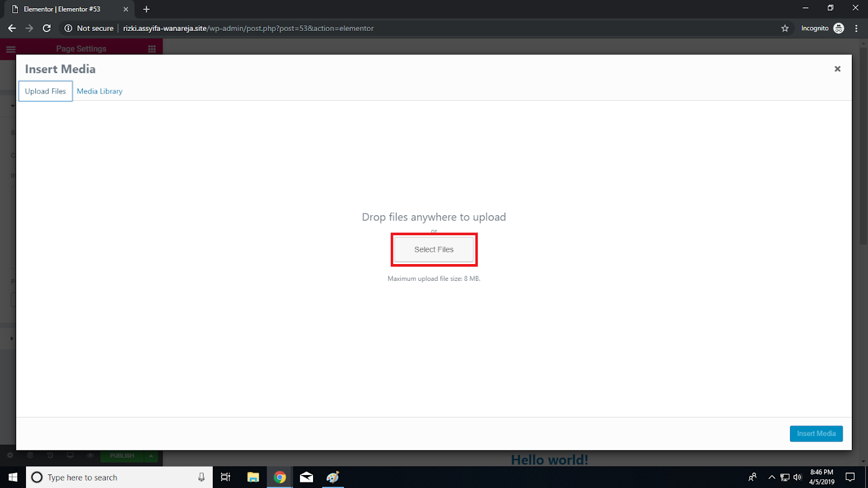Switch to the Media Library tab
868x488 pixels.
[100, 91]
